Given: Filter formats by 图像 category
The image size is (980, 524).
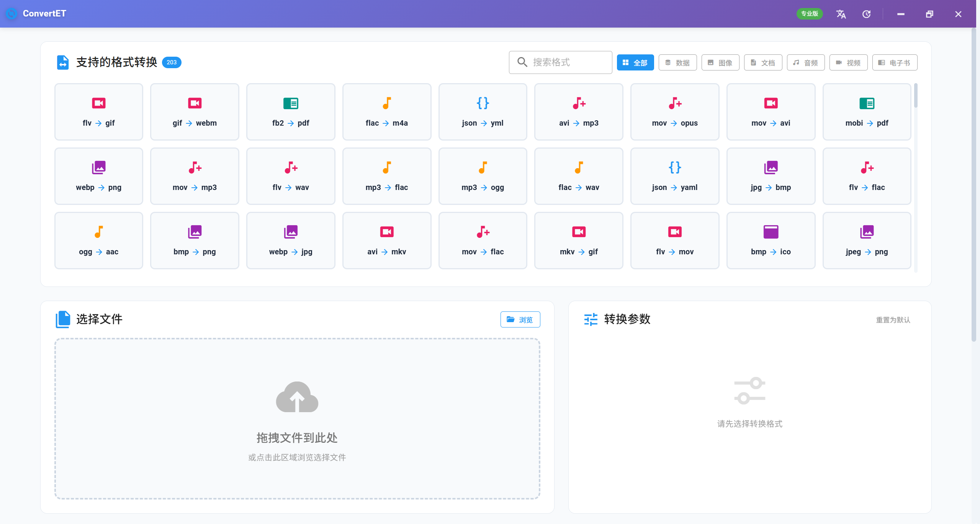Looking at the screenshot, I should click(720, 62).
